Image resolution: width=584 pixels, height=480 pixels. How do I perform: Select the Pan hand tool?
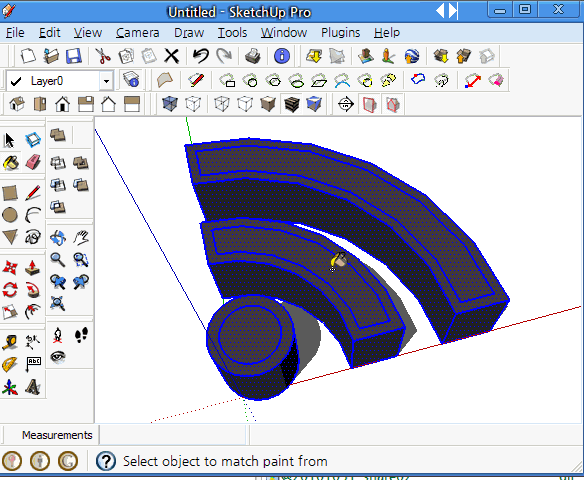coord(81,238)
